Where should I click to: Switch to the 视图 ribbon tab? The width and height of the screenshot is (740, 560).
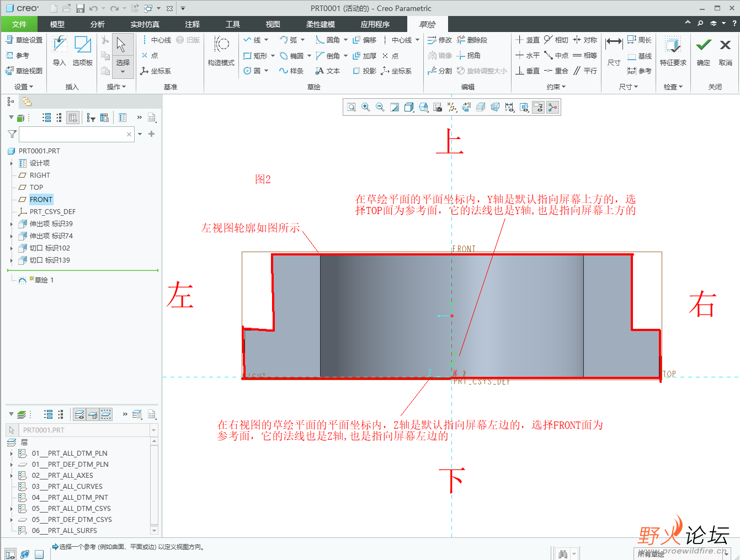point(273,24)
